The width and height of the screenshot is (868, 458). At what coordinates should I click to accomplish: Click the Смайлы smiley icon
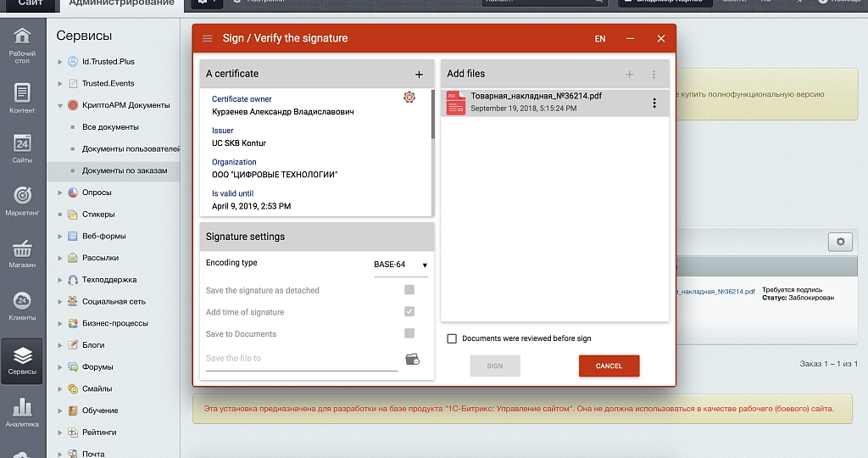(73, 388)
